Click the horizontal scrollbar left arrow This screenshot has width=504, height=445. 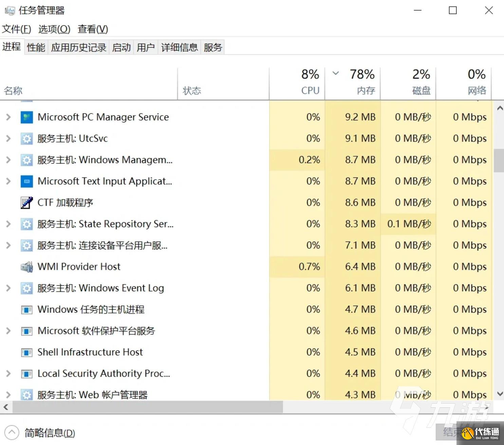pyautogui.click(x=6, y=407)
